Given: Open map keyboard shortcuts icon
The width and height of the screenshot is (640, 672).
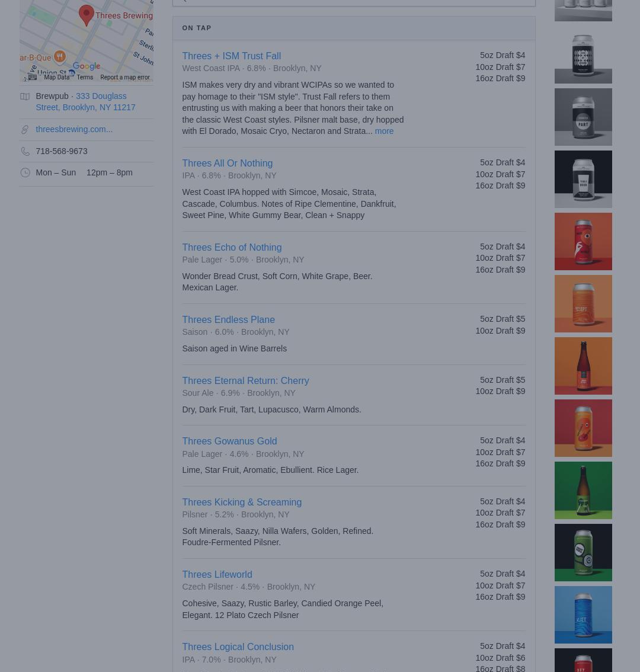Looking at the screenshot, I should [32, 77].
